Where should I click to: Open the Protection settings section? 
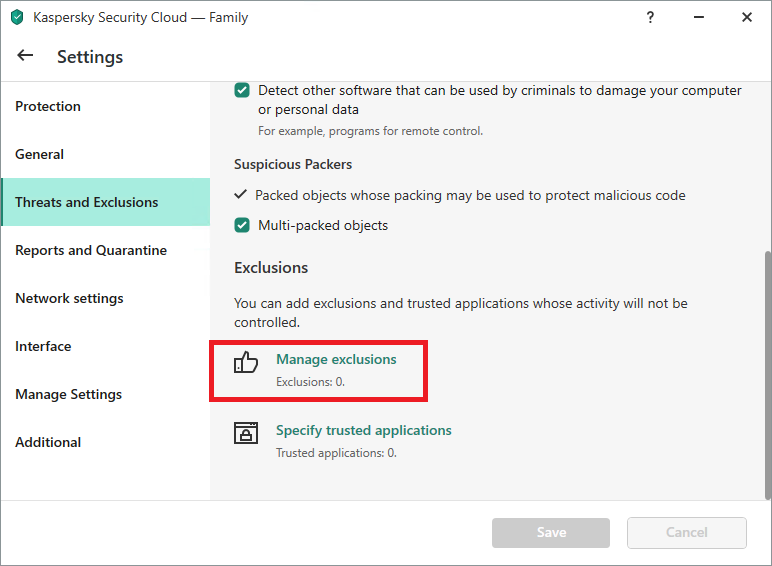[48, 106]
